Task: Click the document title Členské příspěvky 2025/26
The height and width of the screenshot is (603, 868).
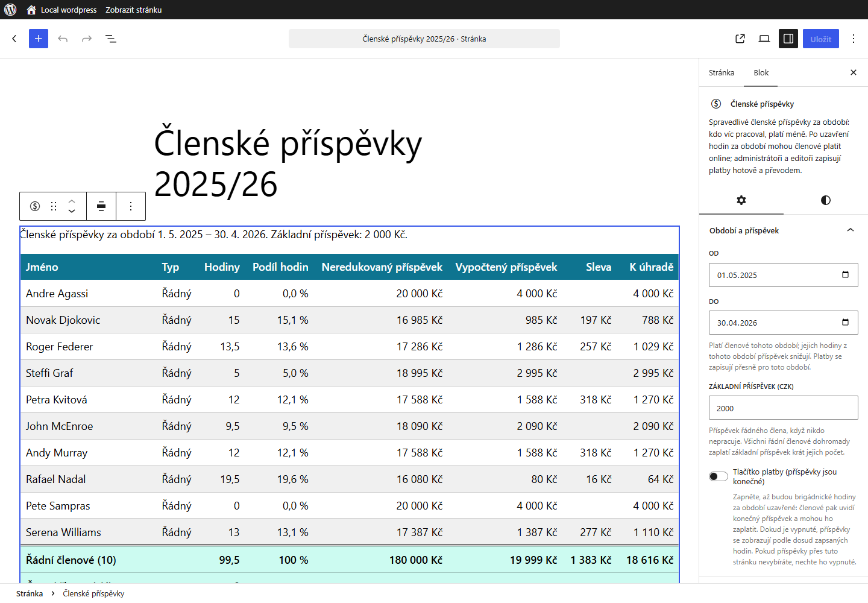Action: (424, 39)
